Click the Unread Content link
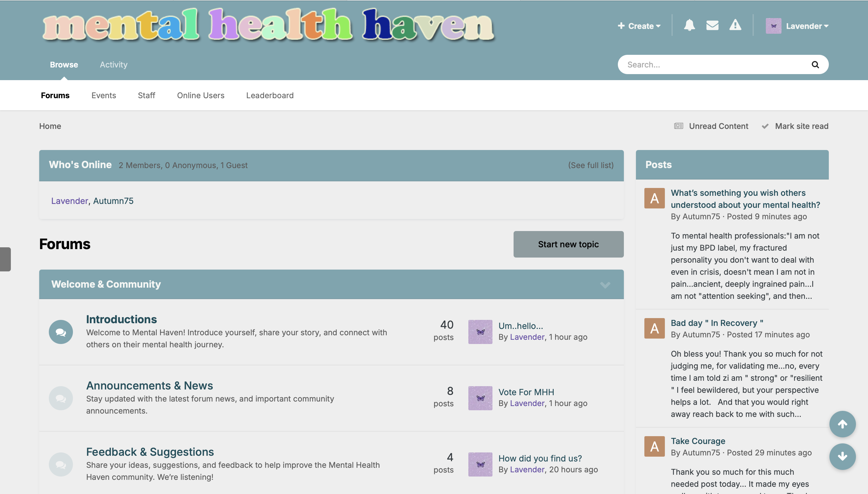 [718, 126]
